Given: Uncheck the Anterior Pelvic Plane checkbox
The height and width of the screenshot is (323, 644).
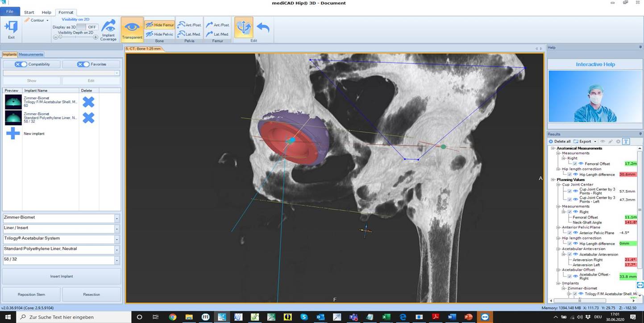Looking at the screenshot, I should (569, 233).
